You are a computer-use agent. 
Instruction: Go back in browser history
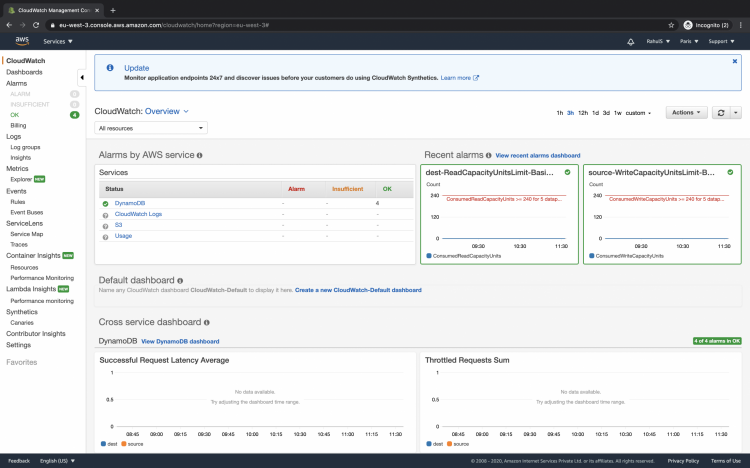9,25
